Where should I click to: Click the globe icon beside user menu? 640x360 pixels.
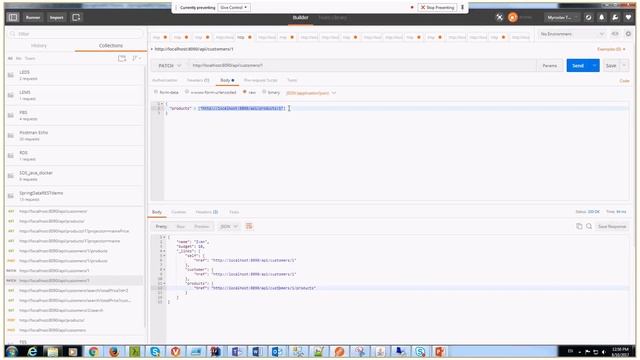(588, 17)
